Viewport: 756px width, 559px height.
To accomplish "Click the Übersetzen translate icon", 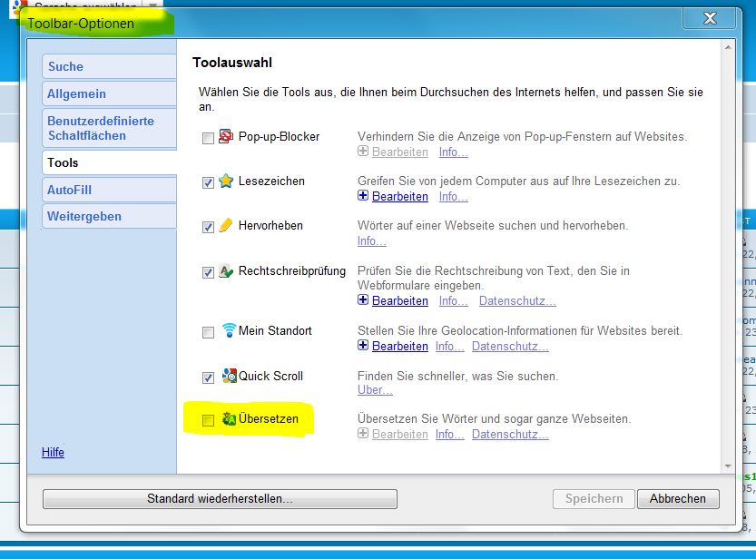I will click(x=229, y=418).
